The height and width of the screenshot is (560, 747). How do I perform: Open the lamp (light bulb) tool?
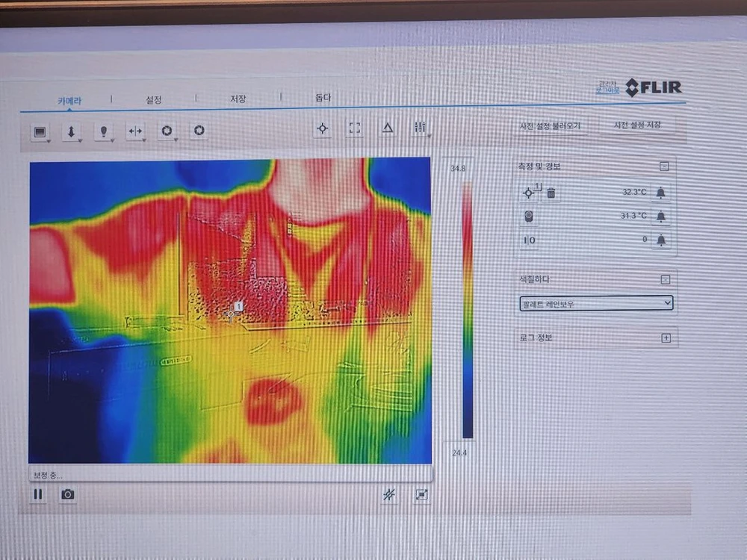[104, 131]
